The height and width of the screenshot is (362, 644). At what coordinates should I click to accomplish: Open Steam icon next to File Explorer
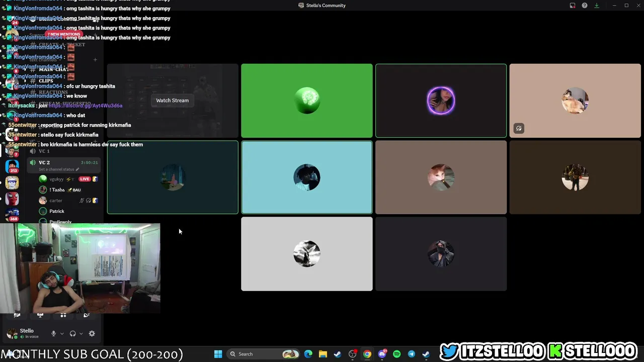point(338,354)
